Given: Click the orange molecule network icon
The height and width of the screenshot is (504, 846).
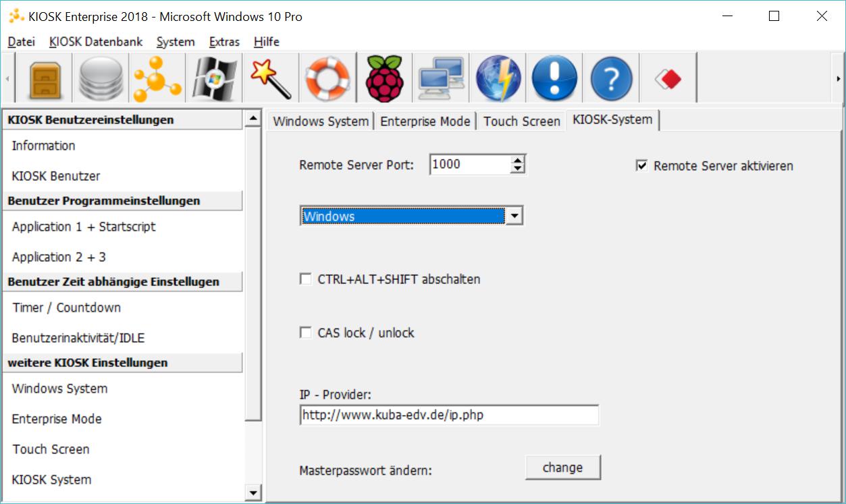Looking at the screenshot, I should click(x=157, y=79).
